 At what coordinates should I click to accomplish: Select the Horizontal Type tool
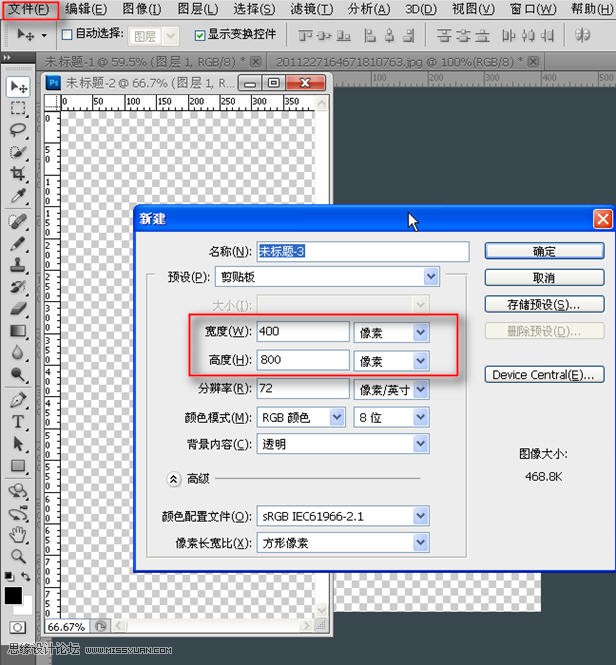point(18,422)
